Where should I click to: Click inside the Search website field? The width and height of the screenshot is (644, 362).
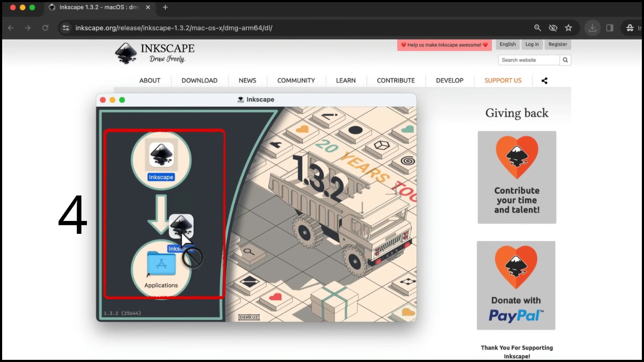tap(529, 60)
